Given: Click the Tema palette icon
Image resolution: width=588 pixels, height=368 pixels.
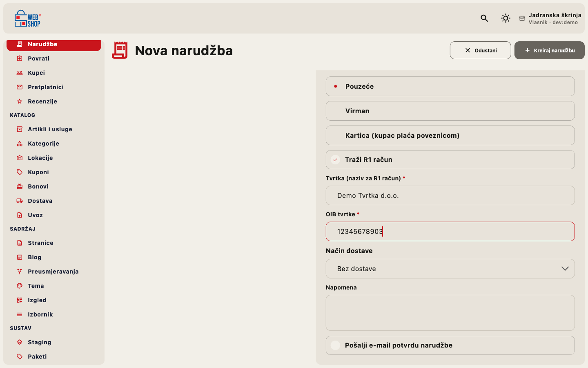Looking at the screenshot, I should pos(20,286).
